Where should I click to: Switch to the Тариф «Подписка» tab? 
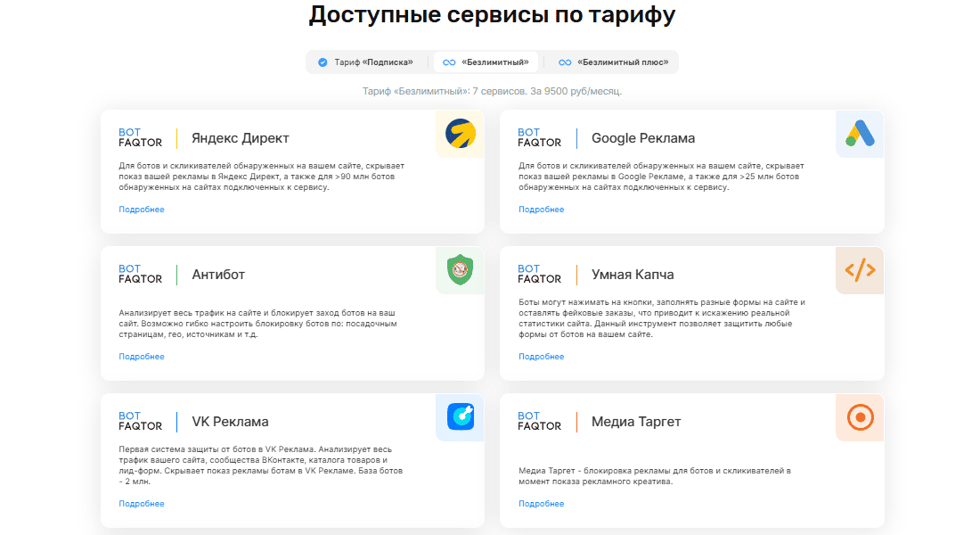pyautogui.click(x=366, y=62)
